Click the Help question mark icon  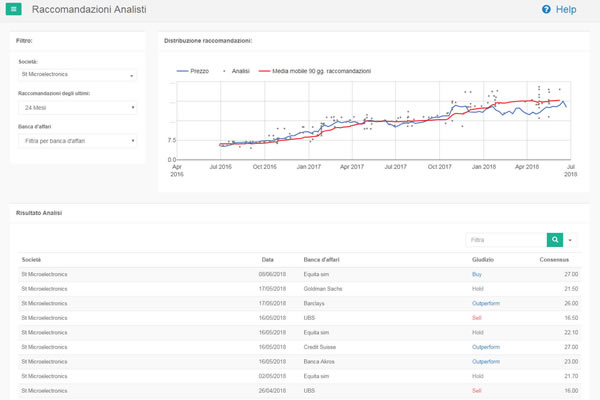tap(546, 10)
